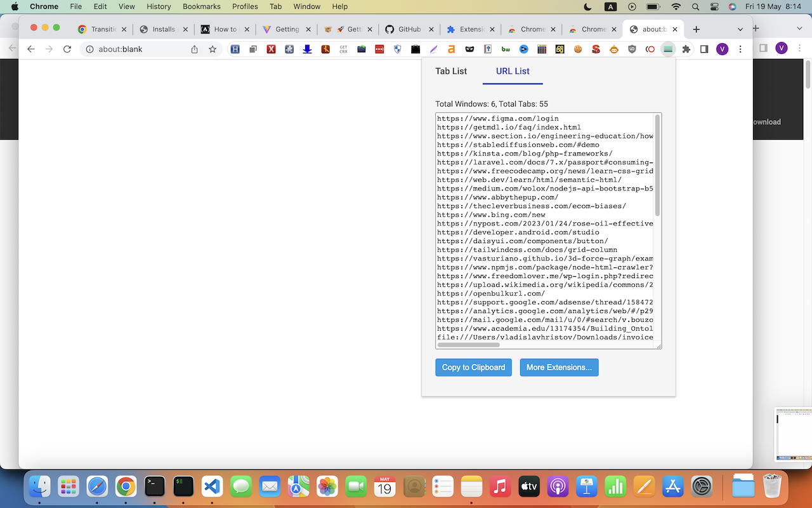This screenshot has width=812, height=508.
Task: Click the orange letter a extension icon
Action: pyautogui.click(x=451, y=49)
